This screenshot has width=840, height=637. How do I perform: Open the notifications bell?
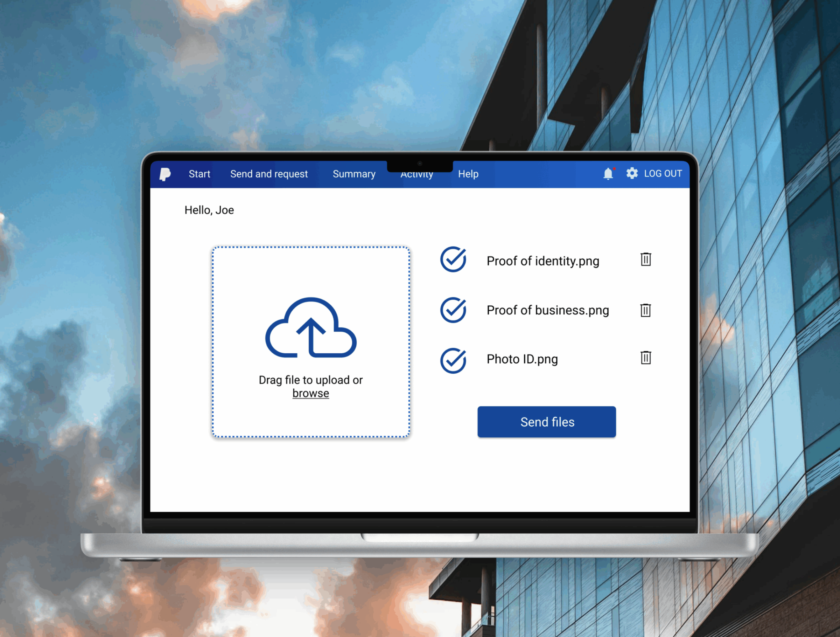[x=608, y=174]
